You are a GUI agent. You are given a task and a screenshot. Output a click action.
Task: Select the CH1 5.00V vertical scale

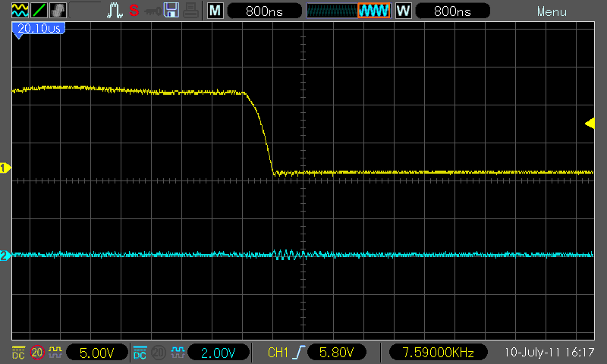(x=97, y=353)
